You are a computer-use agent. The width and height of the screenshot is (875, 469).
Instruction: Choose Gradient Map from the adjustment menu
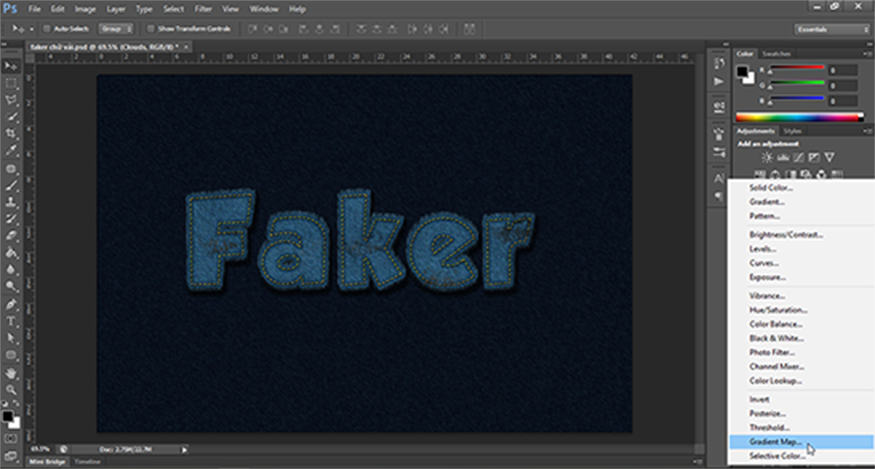pos(775,441)
